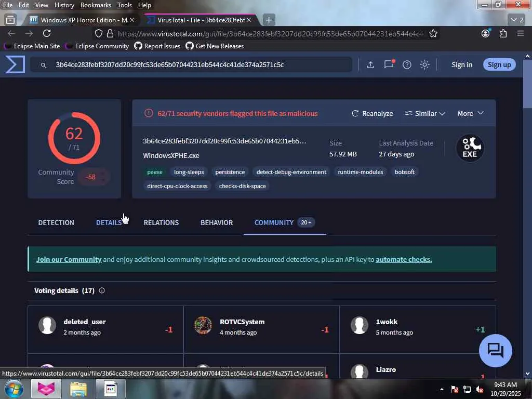Click the persistence tag
This screenshot has height=399, width=532.
coord(230,172)
